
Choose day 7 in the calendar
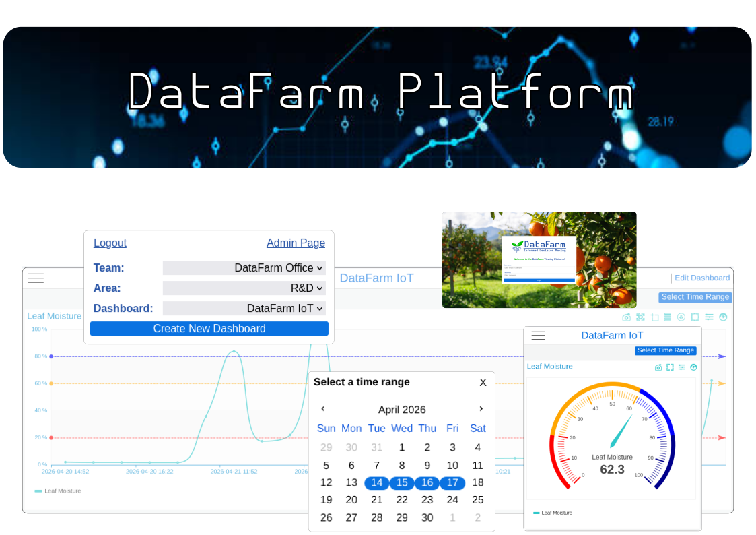(x=376, y=466)
